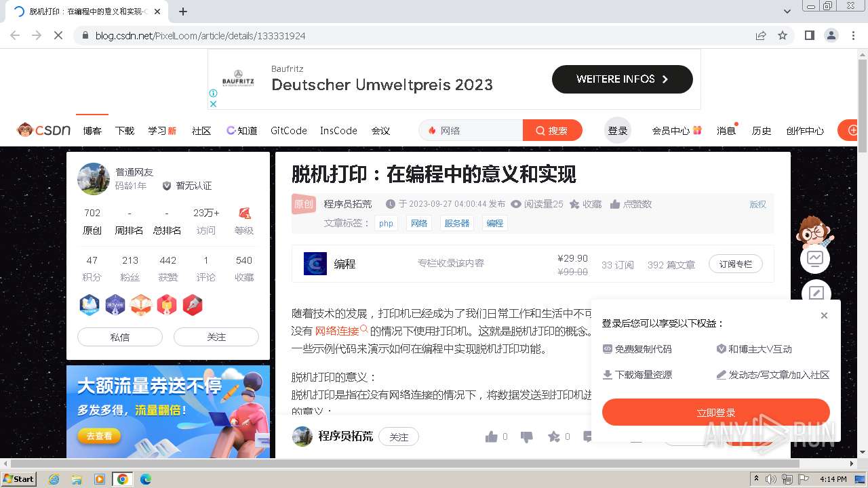Click the first blue achievement medal
Image resolution: width=868 pixels, height=488 pixels.
(x=90, y=305)
